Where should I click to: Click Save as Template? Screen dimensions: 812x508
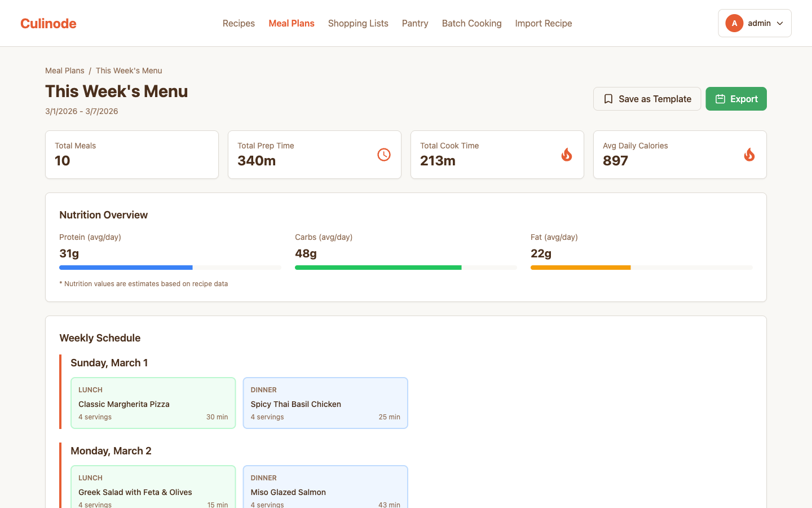coord(647,98)
